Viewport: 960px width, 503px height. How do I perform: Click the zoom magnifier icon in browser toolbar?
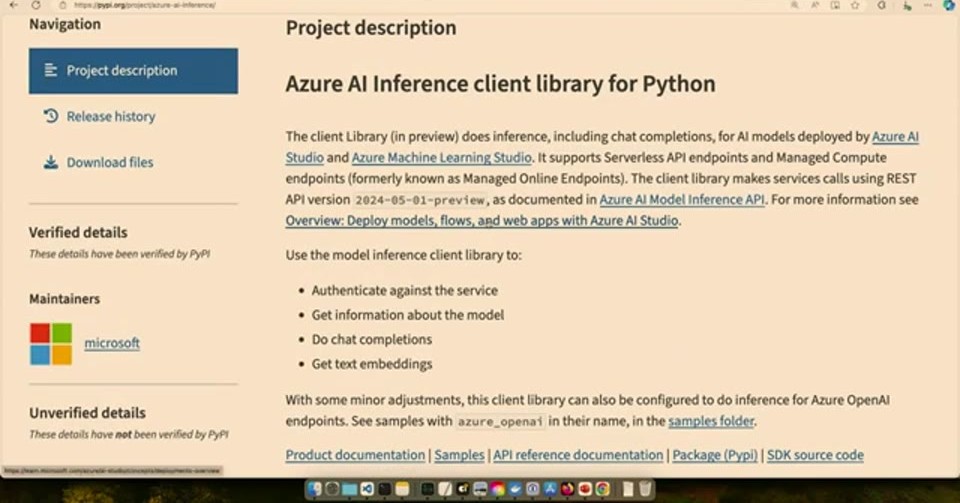(795, 5)
